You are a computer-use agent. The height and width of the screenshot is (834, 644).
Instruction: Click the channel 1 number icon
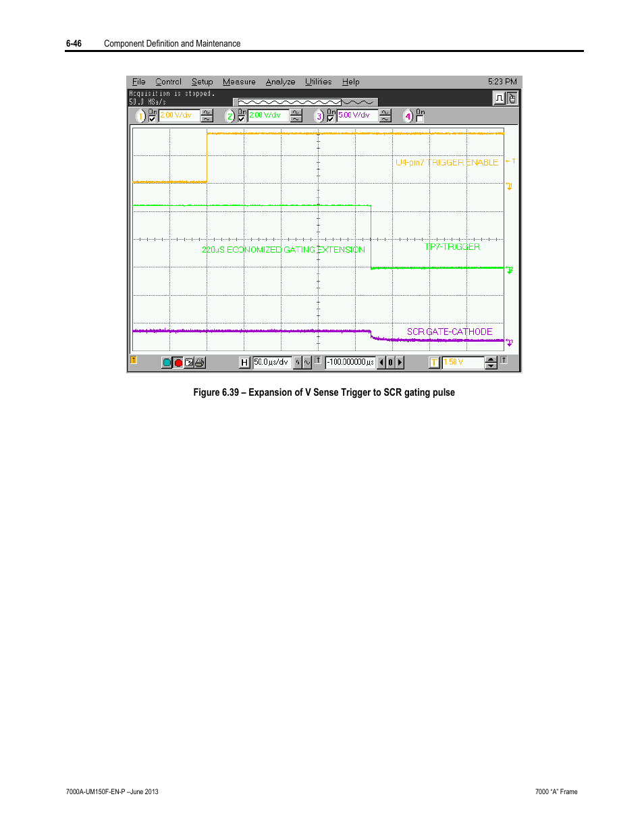click(x=140, y=116)
